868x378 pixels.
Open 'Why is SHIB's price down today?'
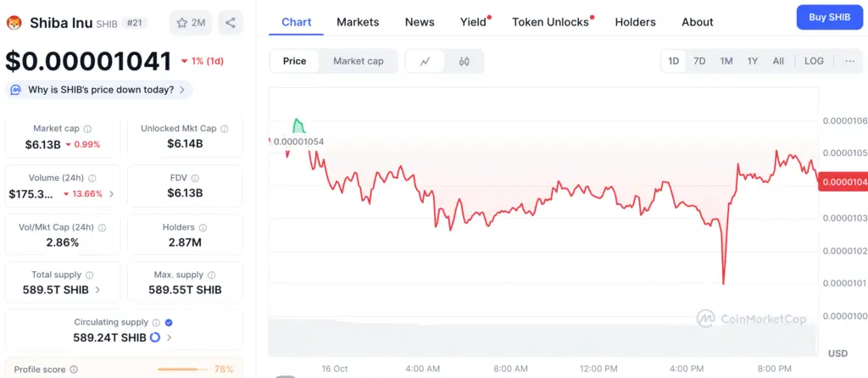99,90
